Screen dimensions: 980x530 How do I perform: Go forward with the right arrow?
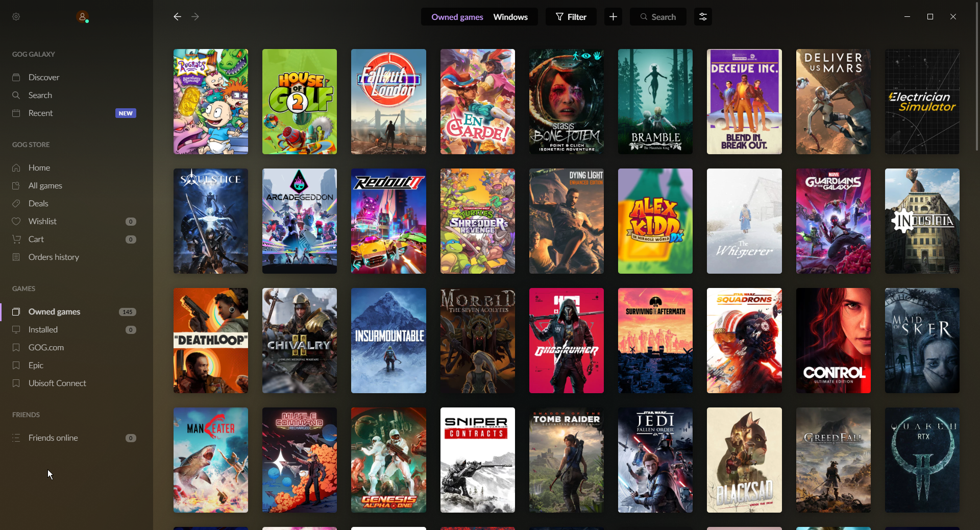pyautogui.click(x=195, y=17)
